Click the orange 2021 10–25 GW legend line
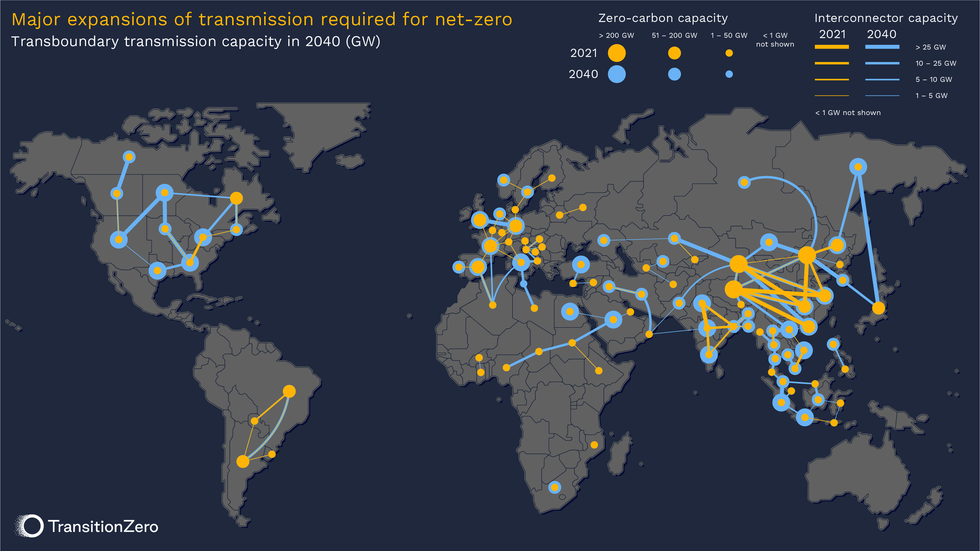 831,63
